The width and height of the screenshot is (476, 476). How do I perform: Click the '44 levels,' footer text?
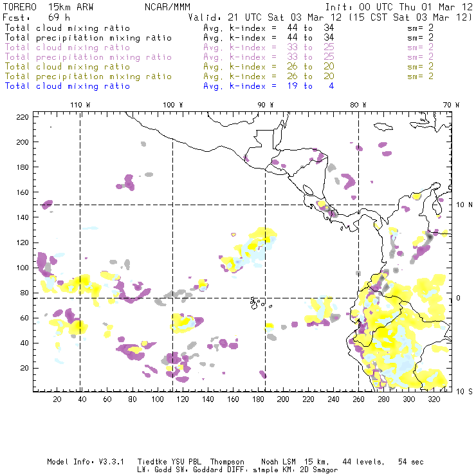tap(363, 462)
